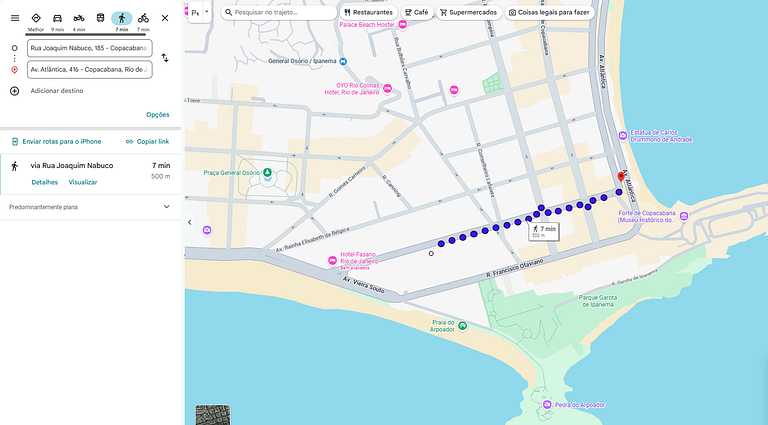Image resolution: width=768 pixels, height=425 pixels.
Task: Click the Adicionar destino plus icon
Action: tap(15, 91)
